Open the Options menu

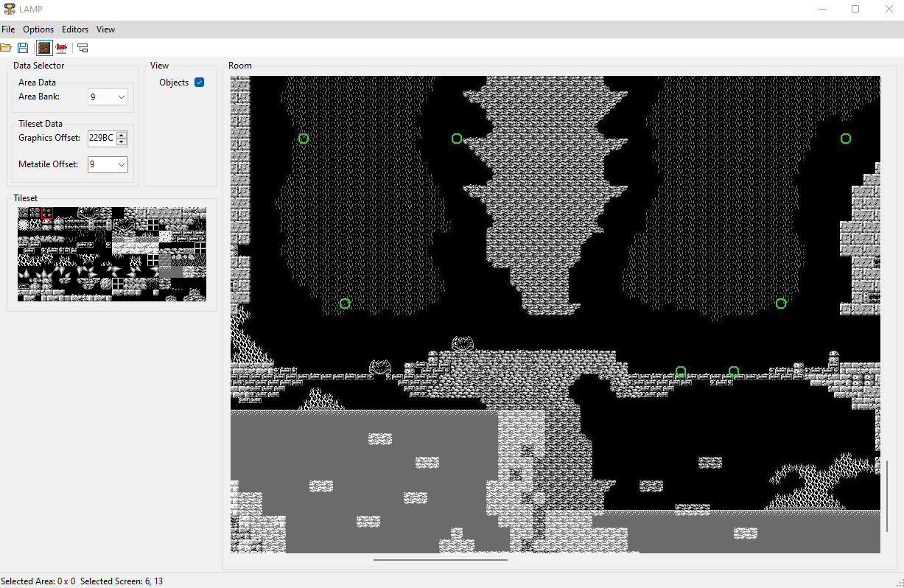tap(38, 29)
